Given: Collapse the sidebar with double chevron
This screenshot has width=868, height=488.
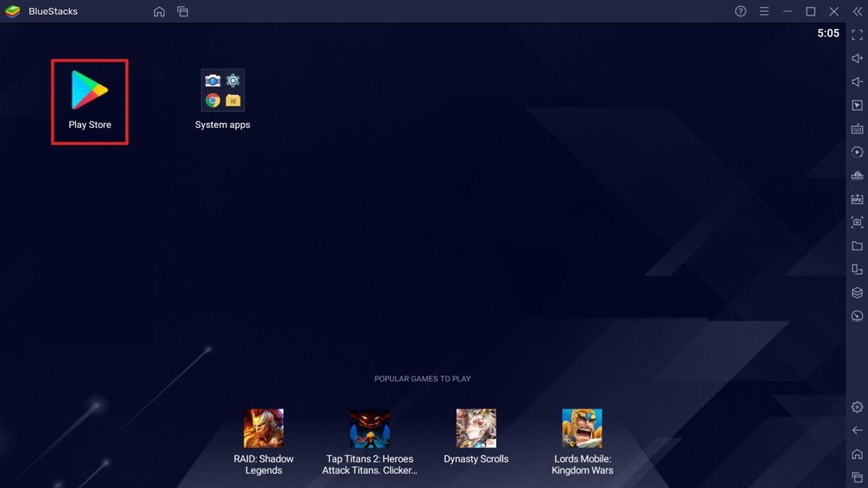Looking at the screenshot, I should point(857,12).
